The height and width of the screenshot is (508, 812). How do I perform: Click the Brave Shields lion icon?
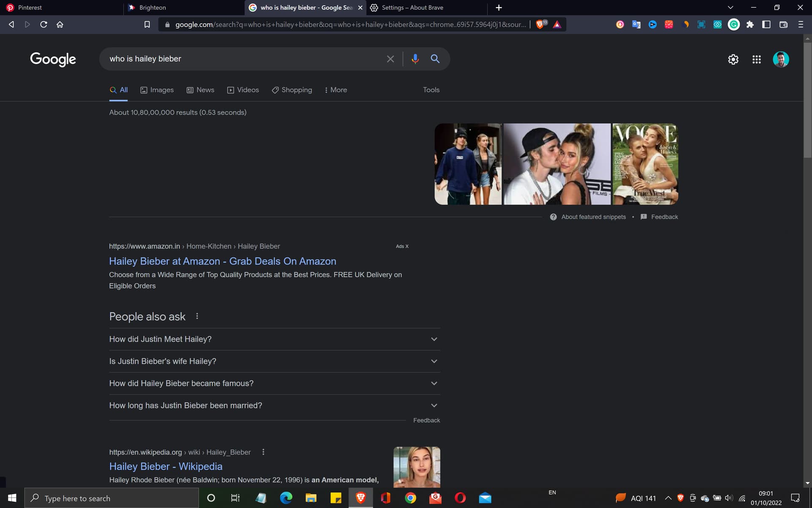[540, 25]
